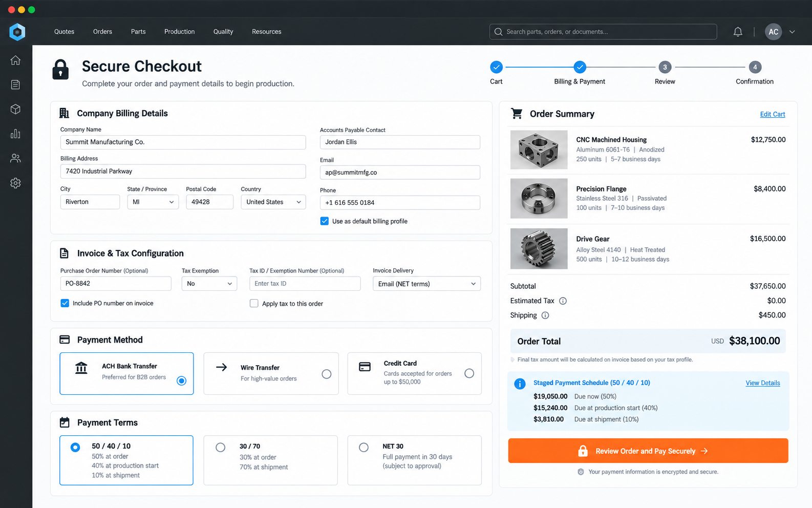Open the Invoice Delivery dropdown

point(426,284)
